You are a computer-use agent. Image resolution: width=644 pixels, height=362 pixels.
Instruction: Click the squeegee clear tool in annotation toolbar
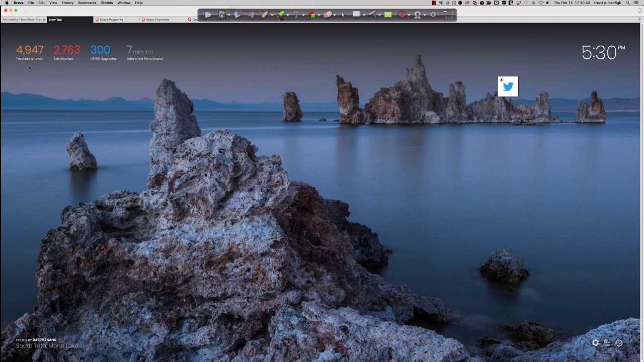pyautogui.click(x=372, y=15)
